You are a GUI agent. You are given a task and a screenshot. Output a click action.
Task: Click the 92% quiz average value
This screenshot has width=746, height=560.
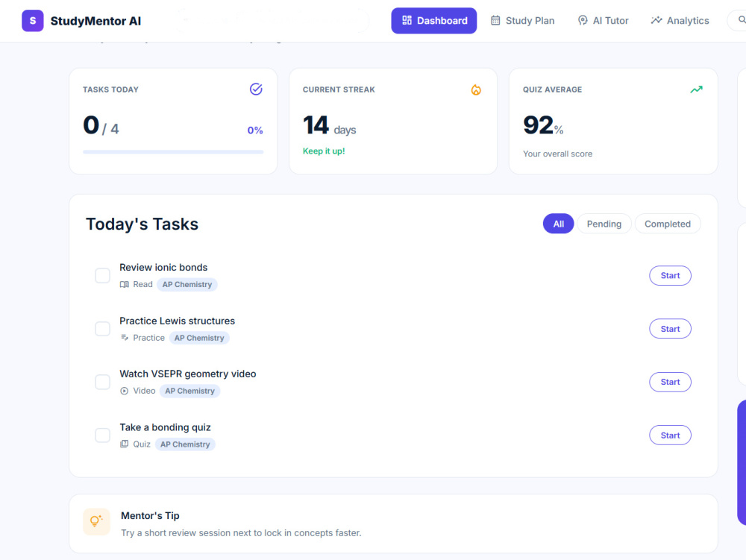pos(543,125)
